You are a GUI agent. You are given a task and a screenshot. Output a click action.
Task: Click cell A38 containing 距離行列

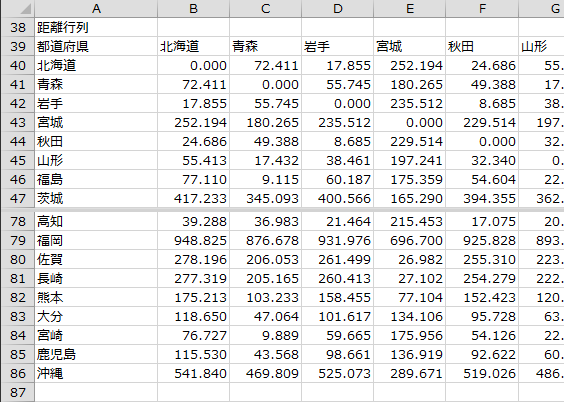96,27
